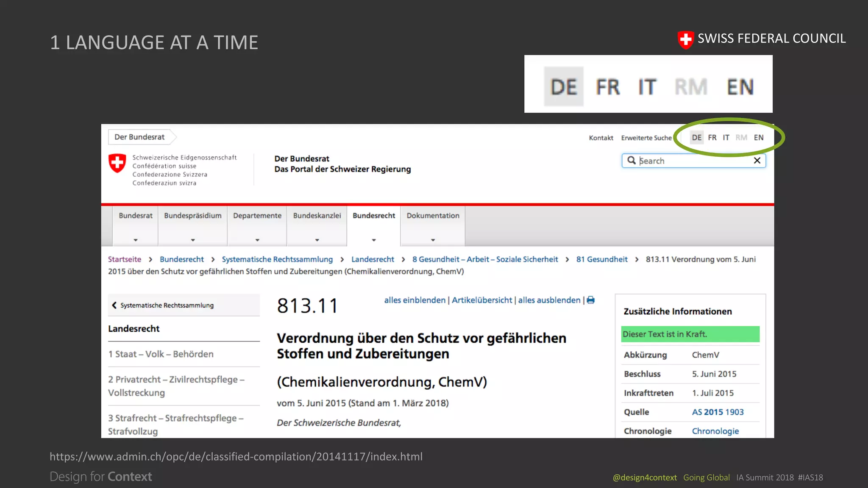Screen dimensions: 868x488
Task: Click alles ausblenden
Action: [549, 300]
